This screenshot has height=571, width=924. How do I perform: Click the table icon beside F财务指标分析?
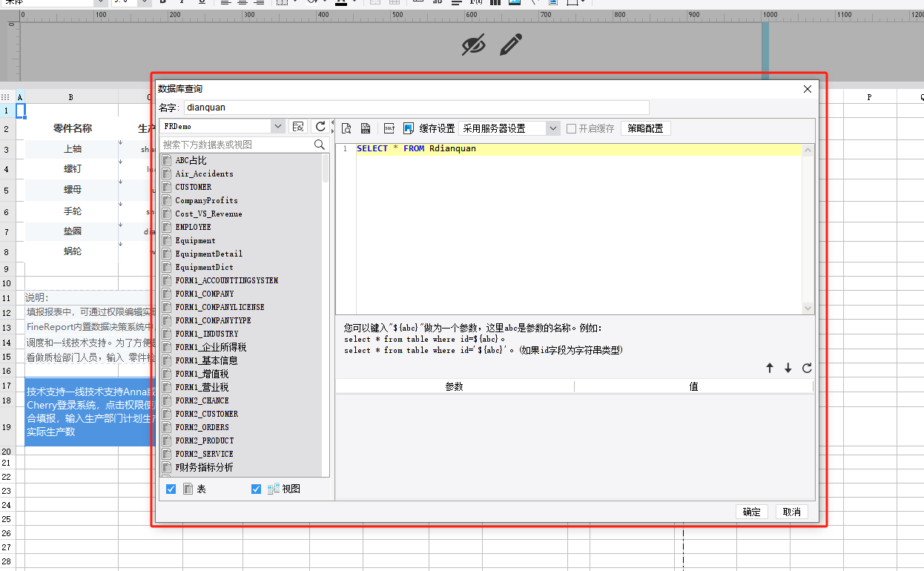click(167, 467)
